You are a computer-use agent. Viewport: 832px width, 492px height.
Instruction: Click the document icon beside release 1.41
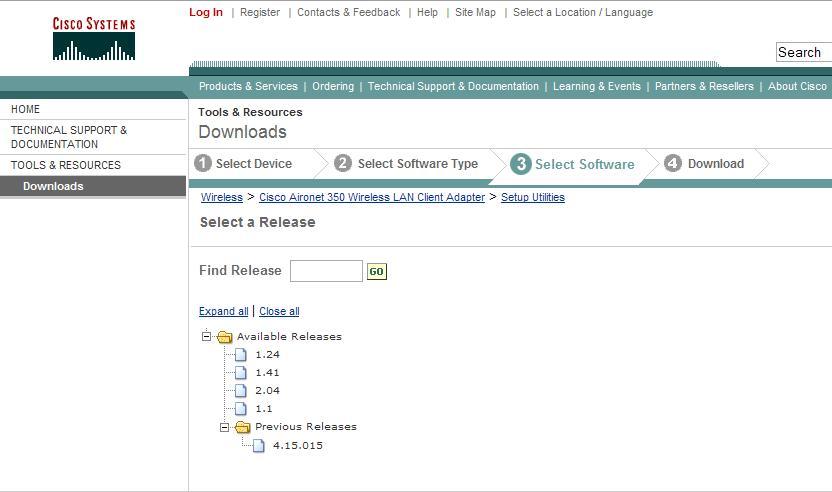tap(241, 373)
